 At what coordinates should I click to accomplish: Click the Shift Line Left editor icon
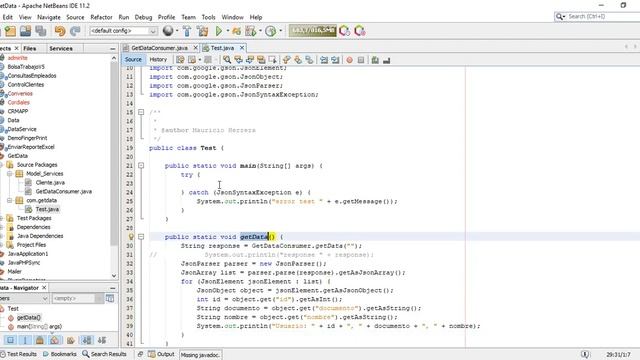324,60
